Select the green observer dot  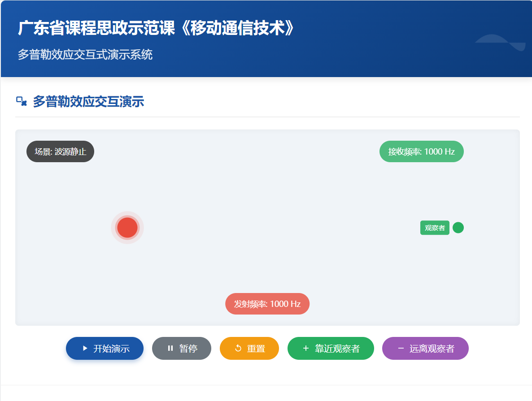click(x=458, y=228)
